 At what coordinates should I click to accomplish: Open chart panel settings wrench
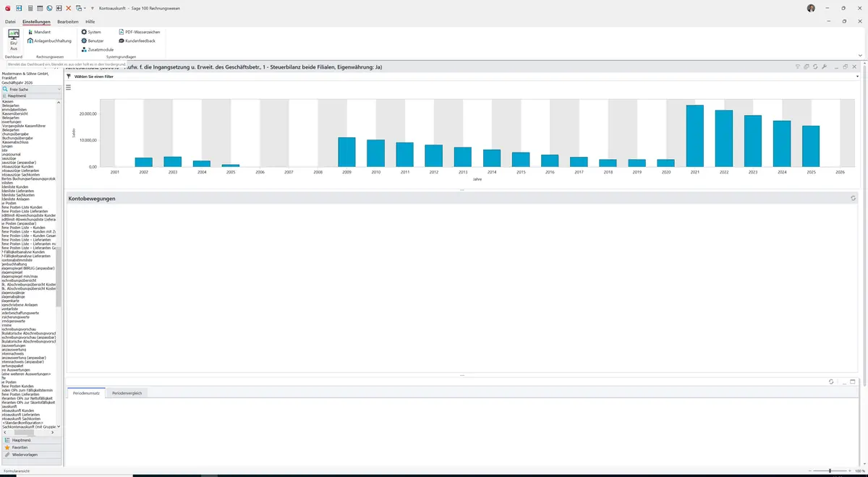[x=824, y=66]
